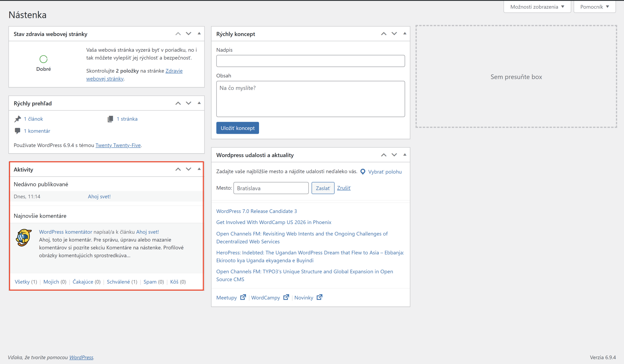Move Aktivity box down
624x364 pixels.
(188, 169)
